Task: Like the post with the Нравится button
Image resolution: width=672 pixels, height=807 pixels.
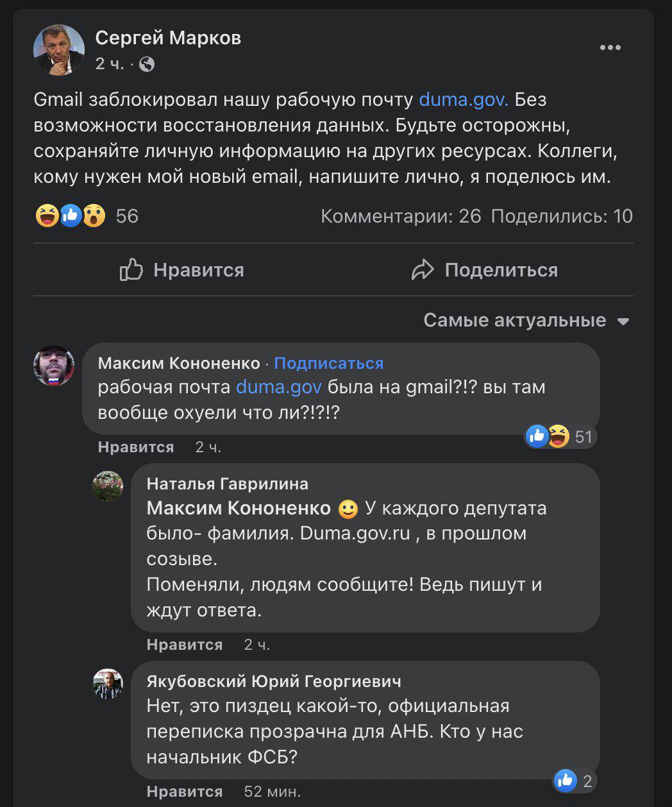Action: pyautogui.click(x=182, y=269)
